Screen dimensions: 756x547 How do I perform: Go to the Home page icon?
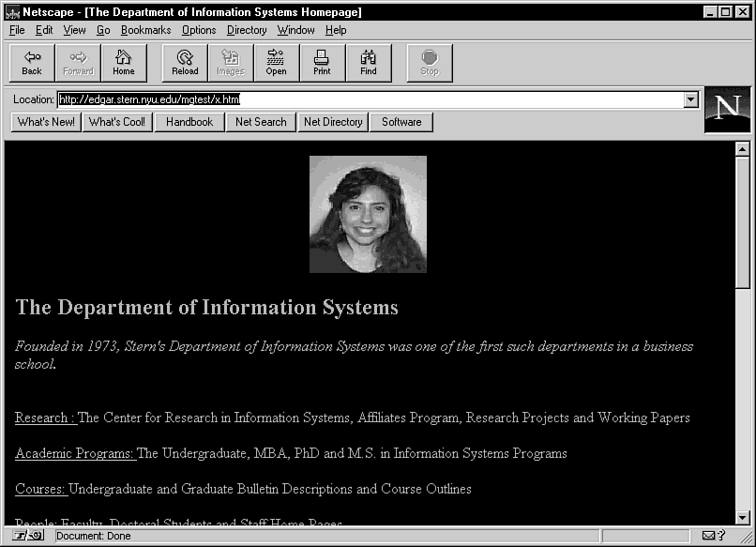124,62
